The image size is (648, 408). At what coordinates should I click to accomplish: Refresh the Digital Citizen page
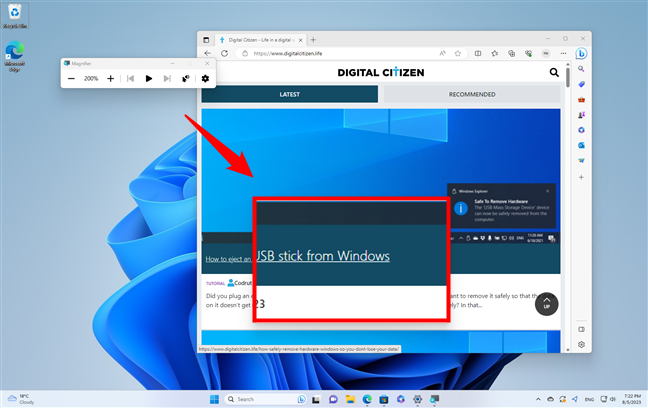pos(224,53)
